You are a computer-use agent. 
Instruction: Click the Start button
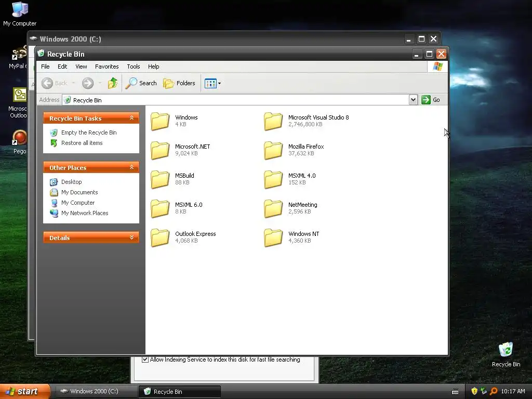(24, 392)
